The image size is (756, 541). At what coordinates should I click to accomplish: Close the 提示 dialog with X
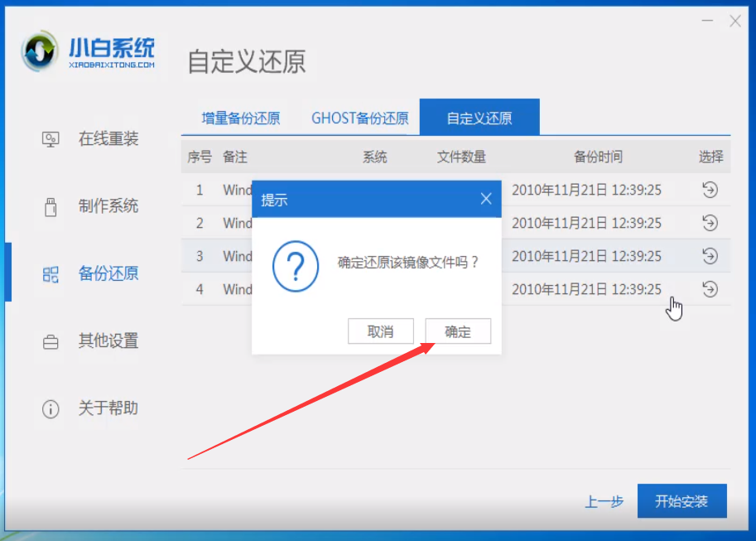pyautogui.click(x=486, y=199)
